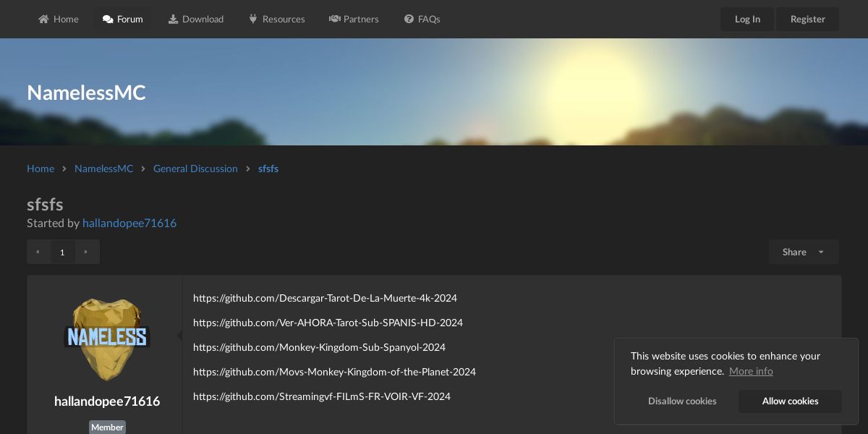Click the Monkey-Kingdom-Sub-Spanyol-2024 URL
Viewport: 868px width, 434px height.
click(x=319, y=347)
